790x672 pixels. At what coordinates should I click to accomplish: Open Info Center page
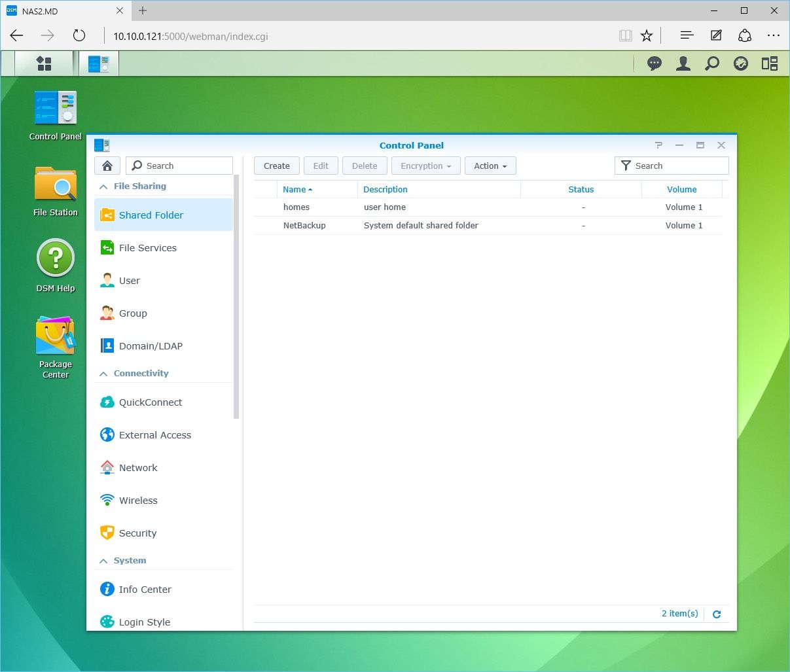[x=164, y=589]
